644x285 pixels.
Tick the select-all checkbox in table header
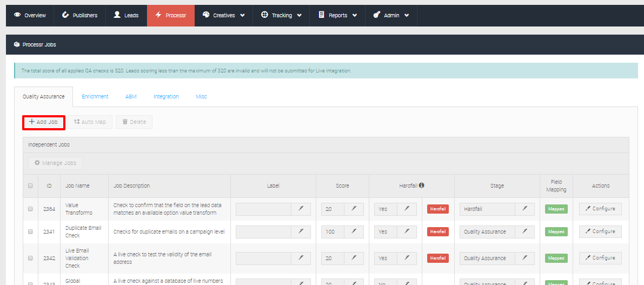pyautogui.click(x=31, y=185)
